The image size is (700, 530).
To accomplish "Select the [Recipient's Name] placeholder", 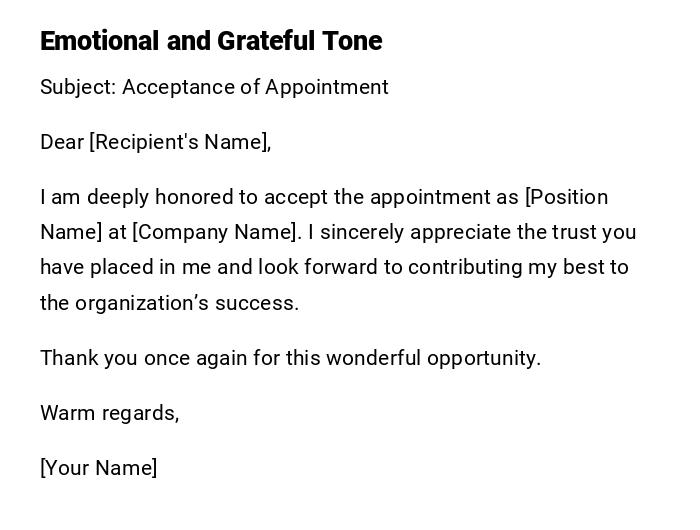I will 180,142.
